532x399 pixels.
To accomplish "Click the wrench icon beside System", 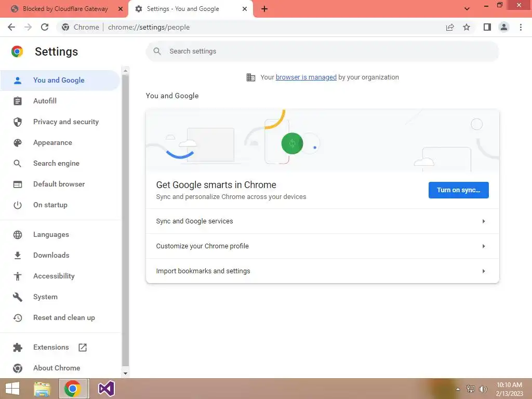I will tap(18, 297).
